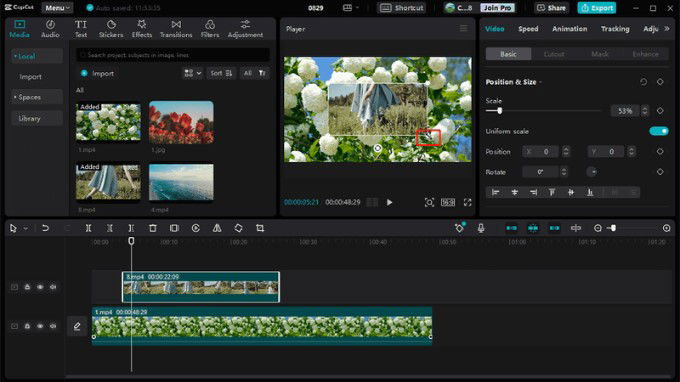
Task: Open the layout selector dropdown
Action: pos(351,8)
